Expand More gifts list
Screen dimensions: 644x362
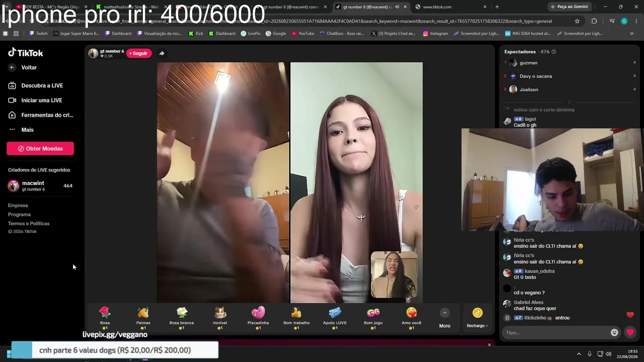coord(445,319)
